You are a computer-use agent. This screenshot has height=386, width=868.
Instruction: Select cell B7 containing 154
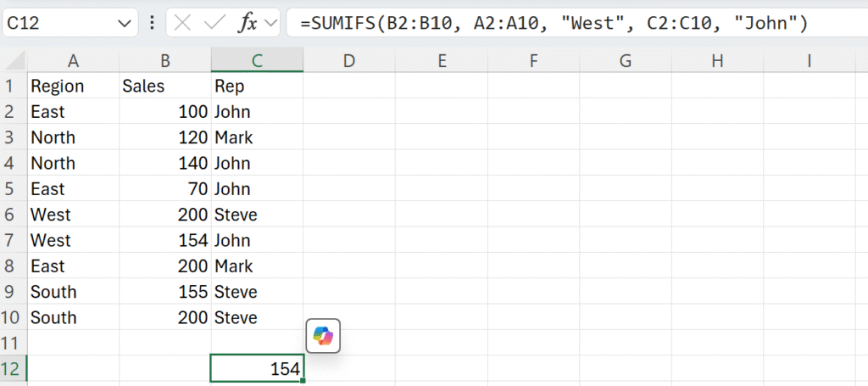(165, 240)
